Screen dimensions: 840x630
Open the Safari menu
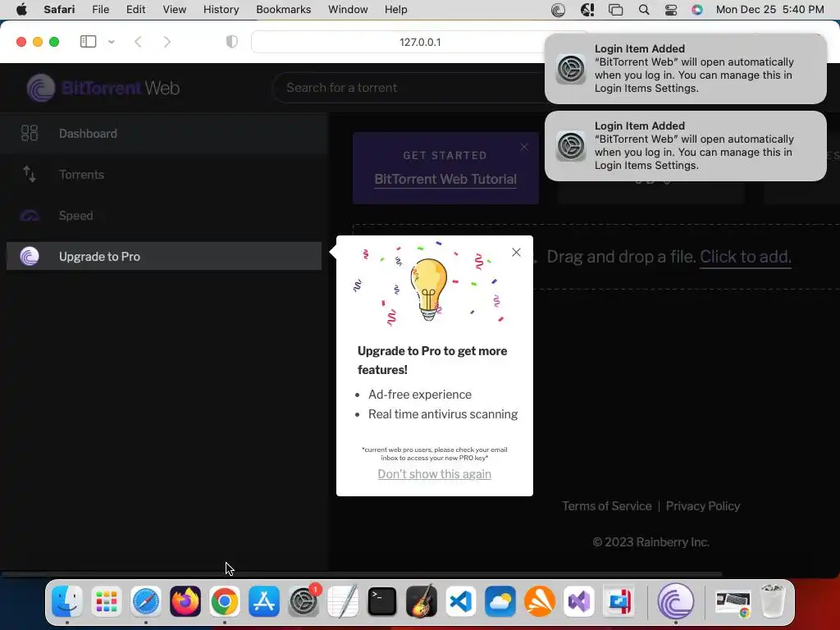(x=59, y=10)
